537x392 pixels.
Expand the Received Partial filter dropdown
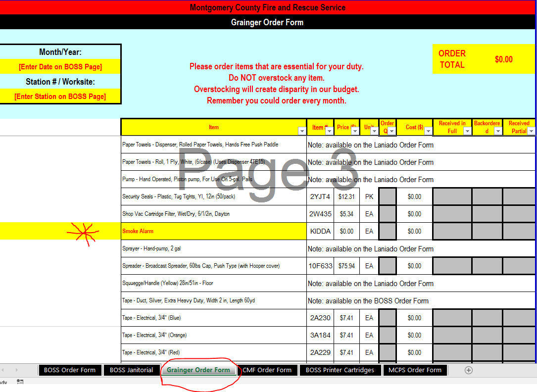[x=531, y=131]
